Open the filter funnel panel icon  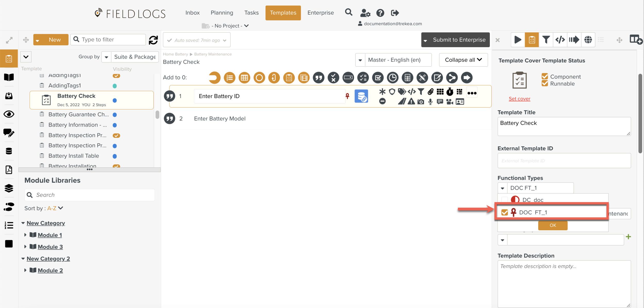point(546,40)
